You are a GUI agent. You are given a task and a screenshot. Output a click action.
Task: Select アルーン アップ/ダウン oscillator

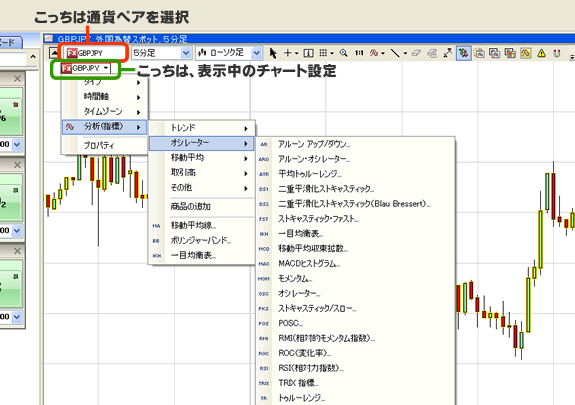click(356, 144)
